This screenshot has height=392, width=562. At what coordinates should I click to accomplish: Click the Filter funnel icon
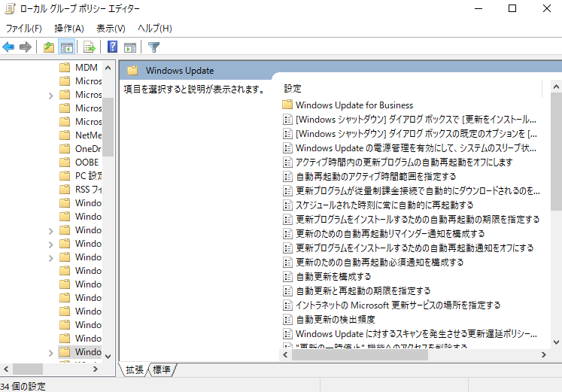coord(154,47)
